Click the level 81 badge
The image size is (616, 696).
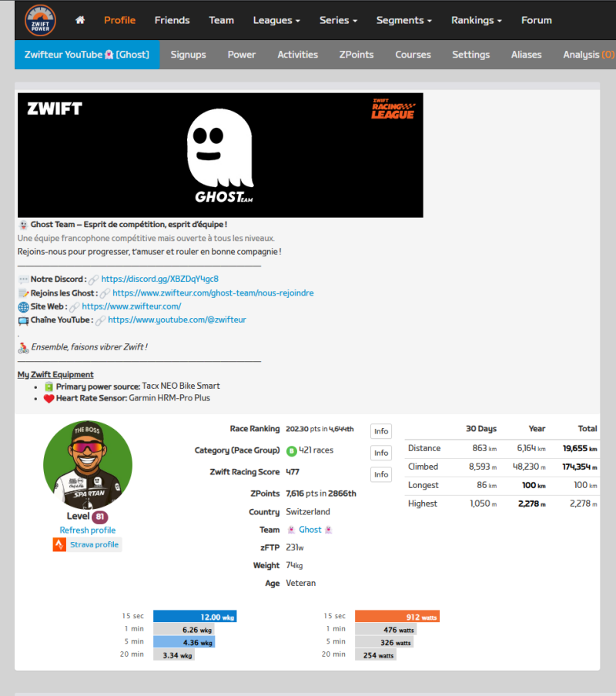click(100, 517)
